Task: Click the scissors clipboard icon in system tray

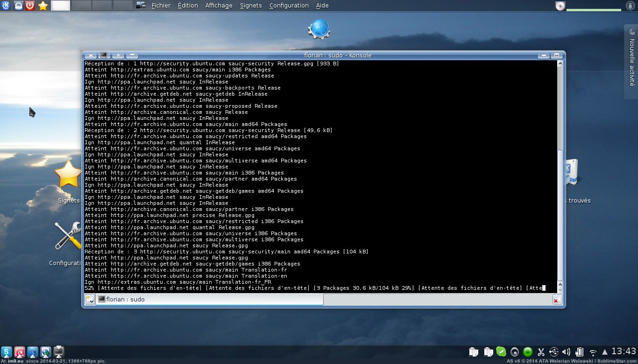Action: [x=541, y=352]
